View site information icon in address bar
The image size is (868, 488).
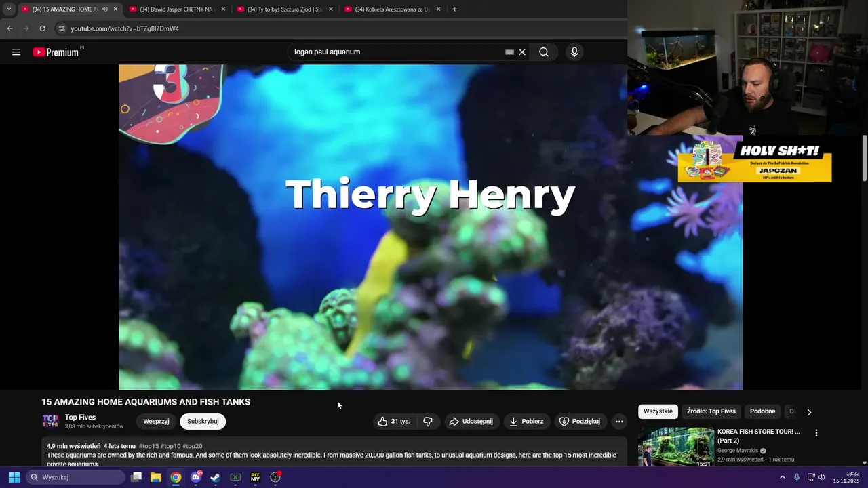62,28
